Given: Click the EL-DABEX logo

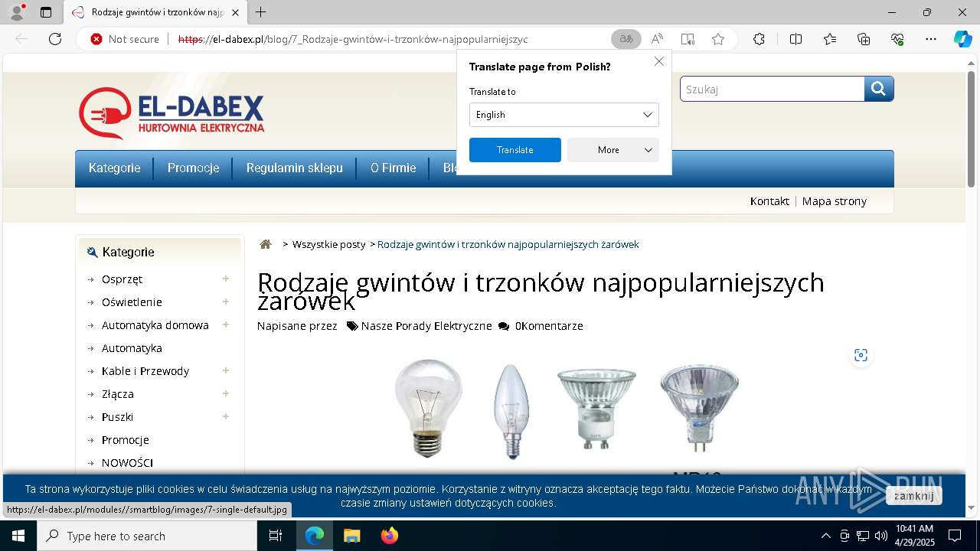Looking at the screenshot, I should pos(171,113).
